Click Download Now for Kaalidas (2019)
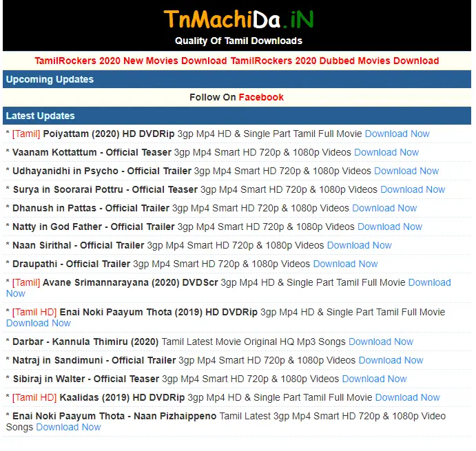This screenshot has width=476, height=451. [x=407, y=397]
